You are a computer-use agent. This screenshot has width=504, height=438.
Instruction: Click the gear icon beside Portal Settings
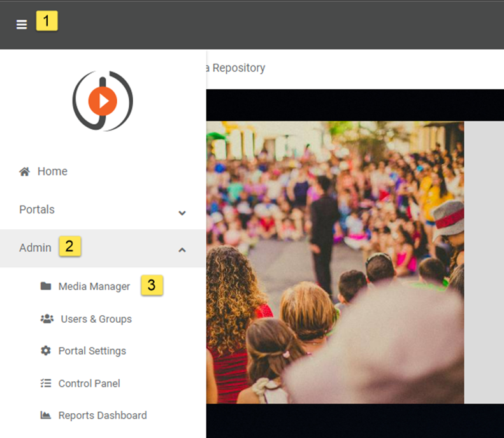coord(46,351)
